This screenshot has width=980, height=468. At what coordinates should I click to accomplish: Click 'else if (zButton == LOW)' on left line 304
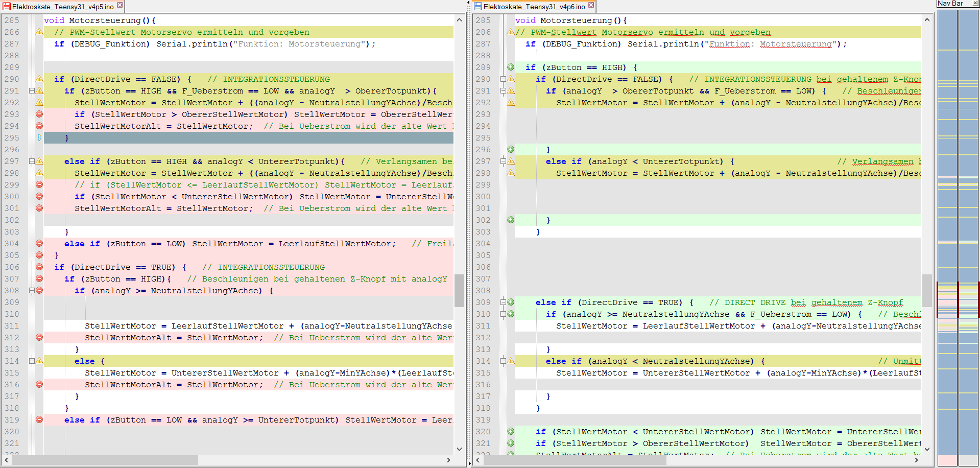pyautogui.click(x=125, y=244)
